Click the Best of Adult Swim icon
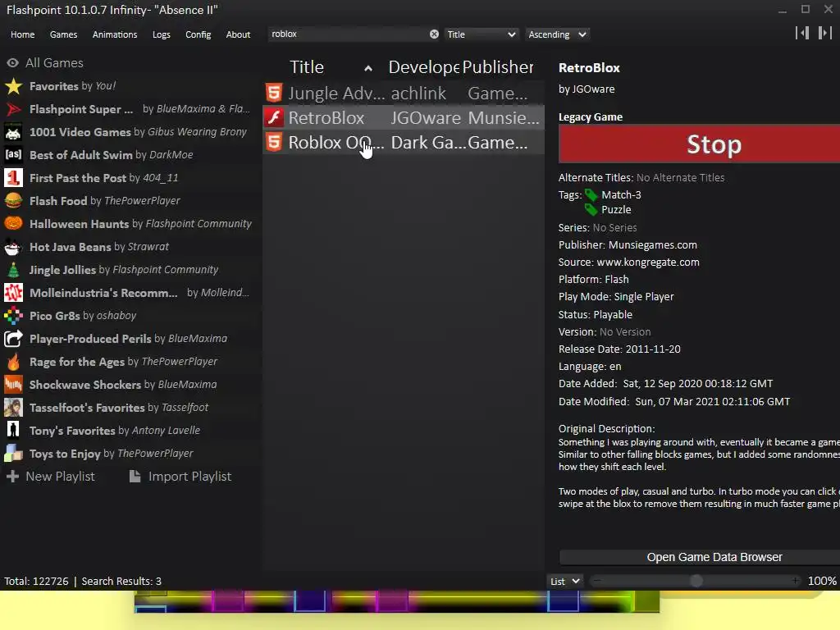The height and width of the screenshot is (630, 840). [x=13, y=155]
